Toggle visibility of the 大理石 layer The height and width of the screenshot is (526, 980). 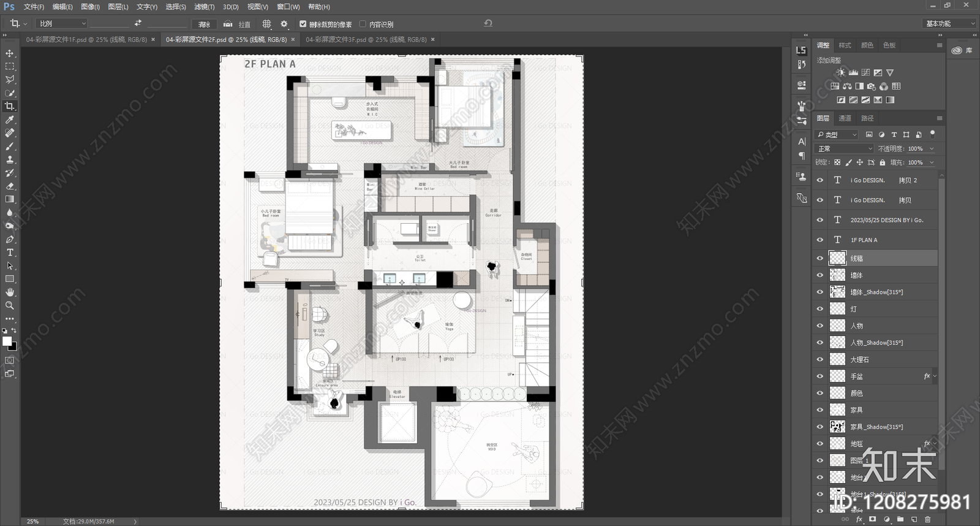point(820,359)
